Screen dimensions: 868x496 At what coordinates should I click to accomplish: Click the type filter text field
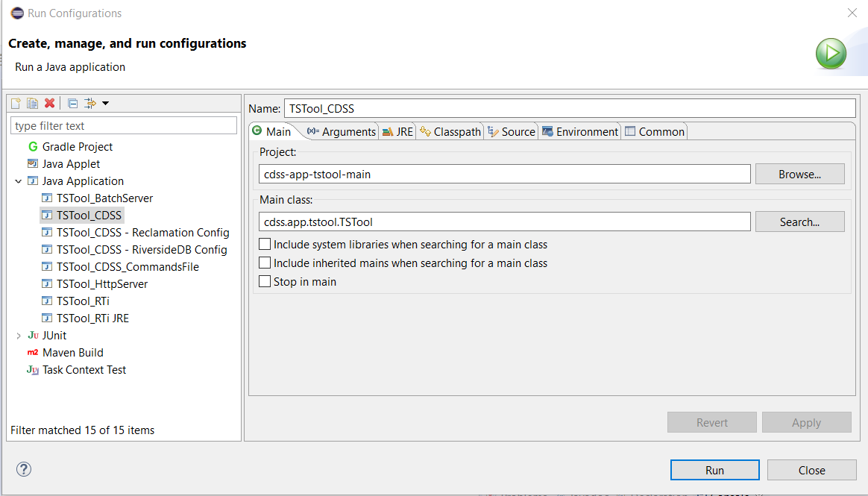click(124, 125)
